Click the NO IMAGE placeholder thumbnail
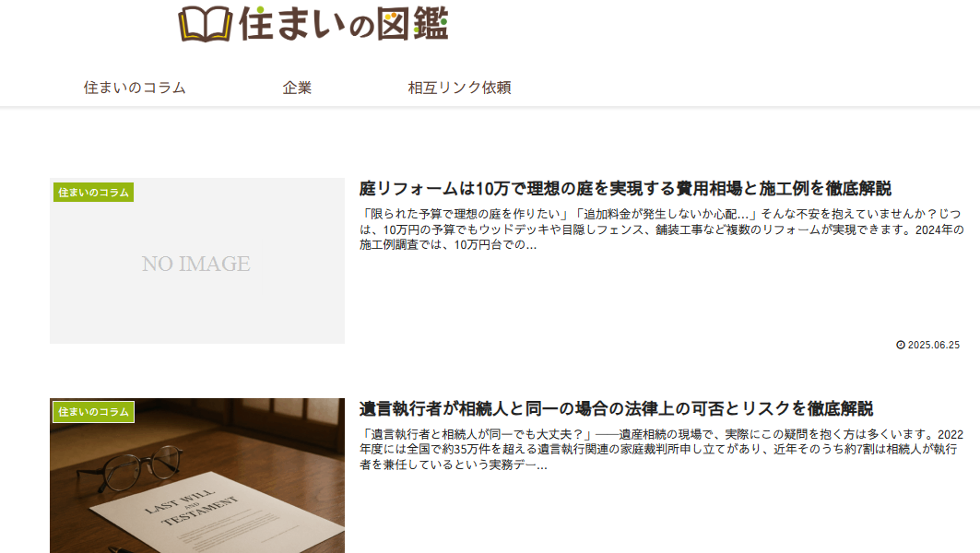The image size is (980, 553). pyautogui.click(x=196, y=265)
